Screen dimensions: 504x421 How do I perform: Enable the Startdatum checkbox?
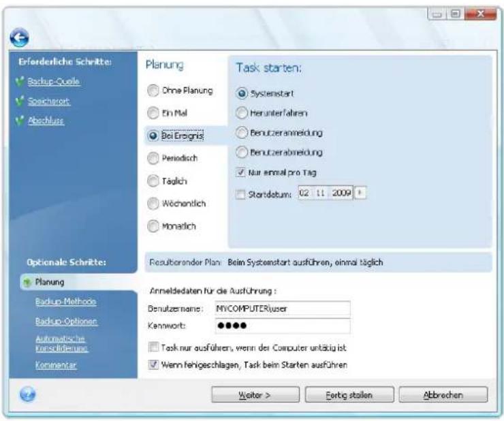[x=240, y=194]
